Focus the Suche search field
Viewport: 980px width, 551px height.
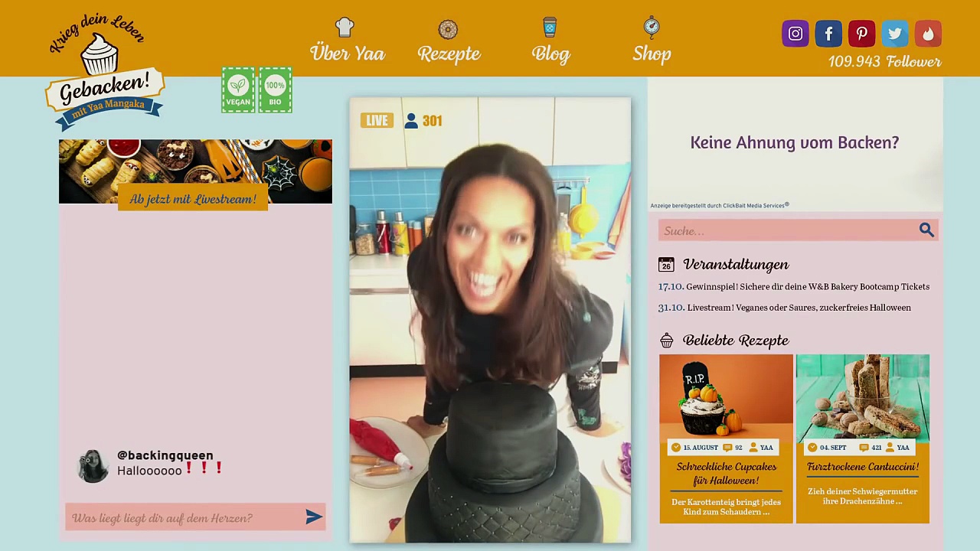[x=789, y=230]
